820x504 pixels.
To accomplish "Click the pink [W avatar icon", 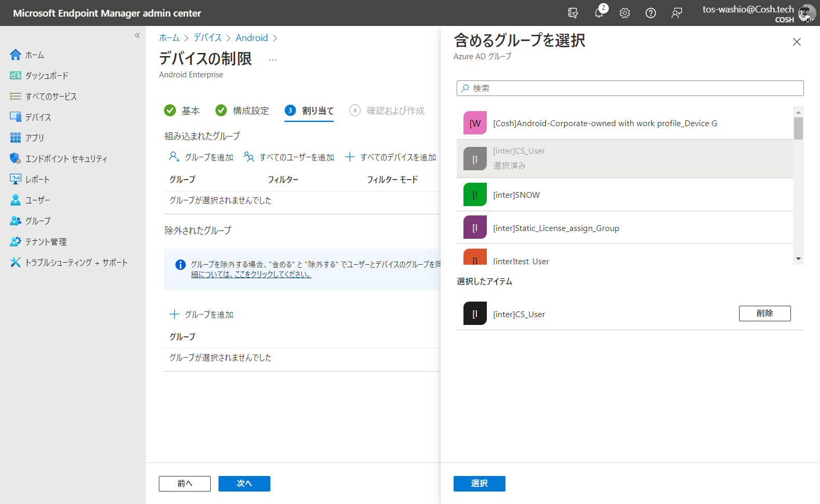I will point(475,123).
